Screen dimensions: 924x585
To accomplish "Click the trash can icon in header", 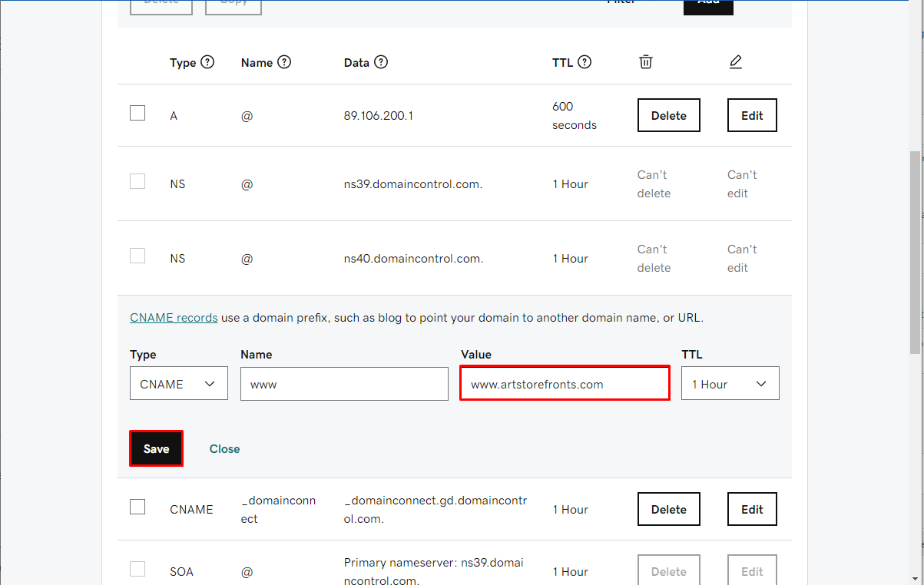I will [646, 61].
